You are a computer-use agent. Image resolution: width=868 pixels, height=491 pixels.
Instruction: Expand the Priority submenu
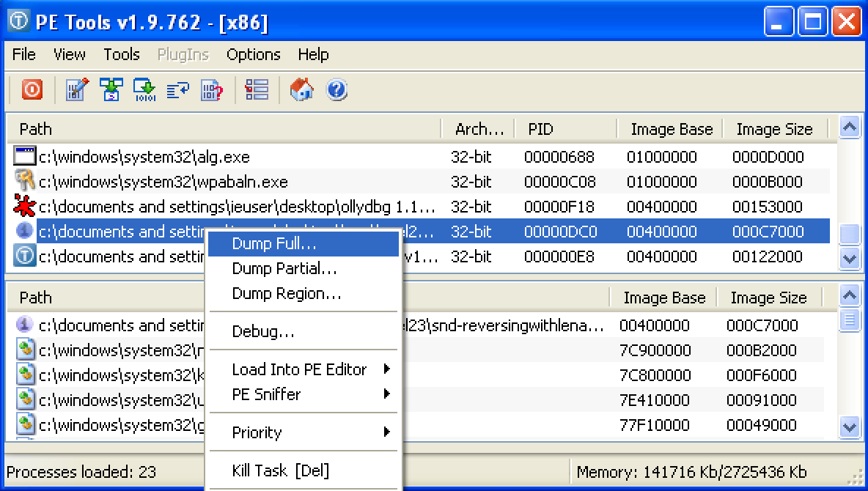304,432
